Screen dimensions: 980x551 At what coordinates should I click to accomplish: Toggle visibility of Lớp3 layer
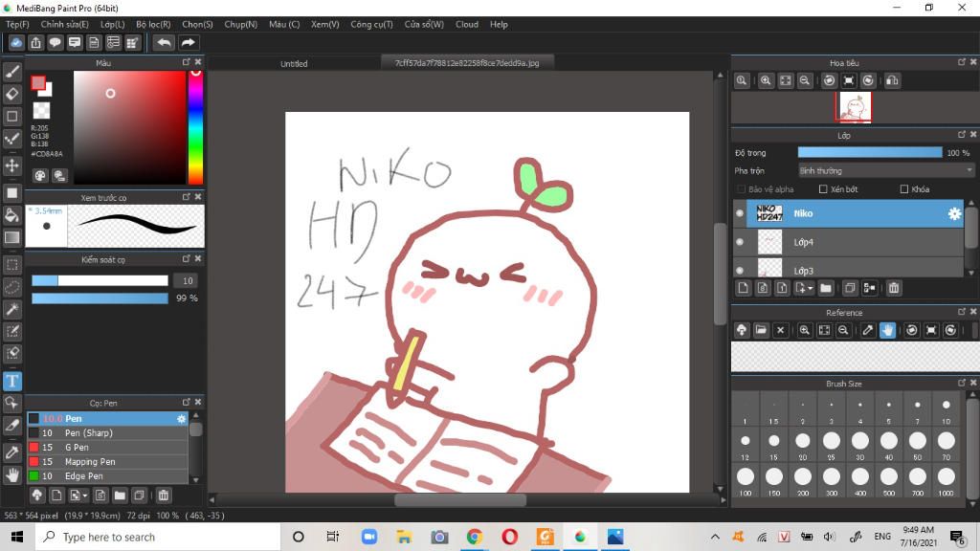[x=740, y=271]
